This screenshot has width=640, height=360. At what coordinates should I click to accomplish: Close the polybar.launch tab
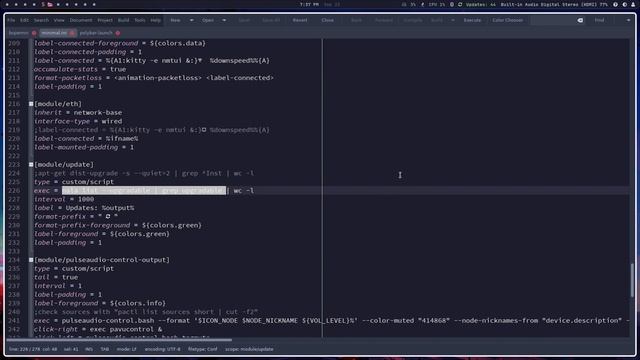(x=118, y=33)
